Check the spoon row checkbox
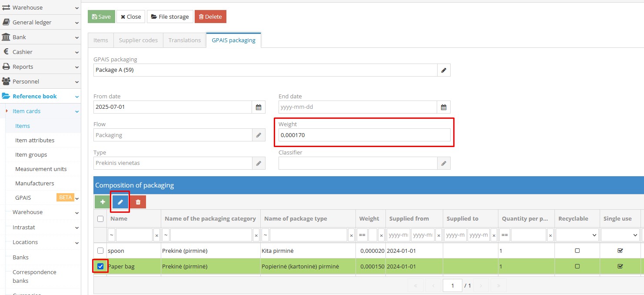The image size is (644, 295). (100, 251)
